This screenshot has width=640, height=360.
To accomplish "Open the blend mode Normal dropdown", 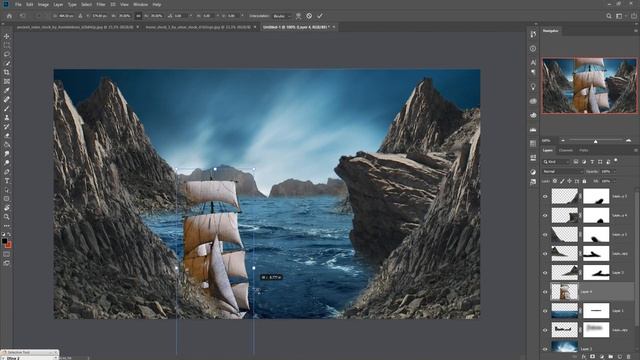I will [562, 171].
